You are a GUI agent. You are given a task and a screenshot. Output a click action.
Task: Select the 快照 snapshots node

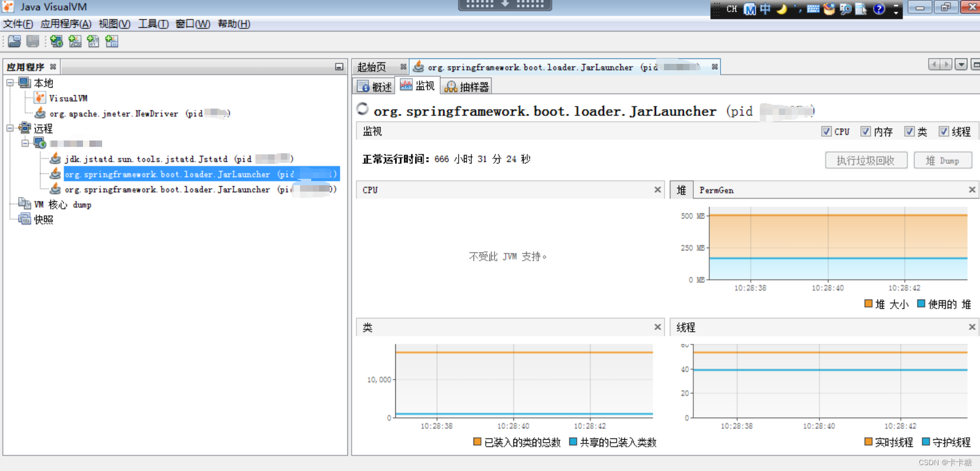coord(44,220)
